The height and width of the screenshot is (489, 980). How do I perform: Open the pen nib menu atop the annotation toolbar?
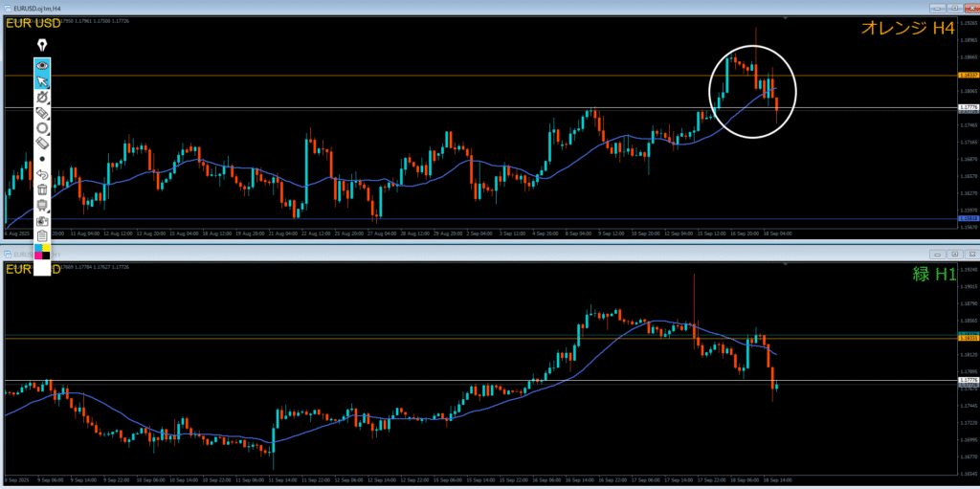[42, 46]
